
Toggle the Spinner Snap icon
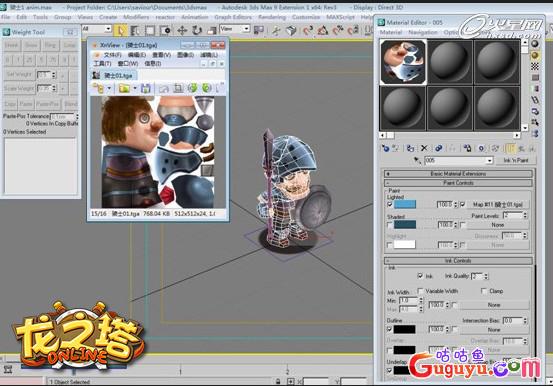pyautogui.click(x=353, y=30)
